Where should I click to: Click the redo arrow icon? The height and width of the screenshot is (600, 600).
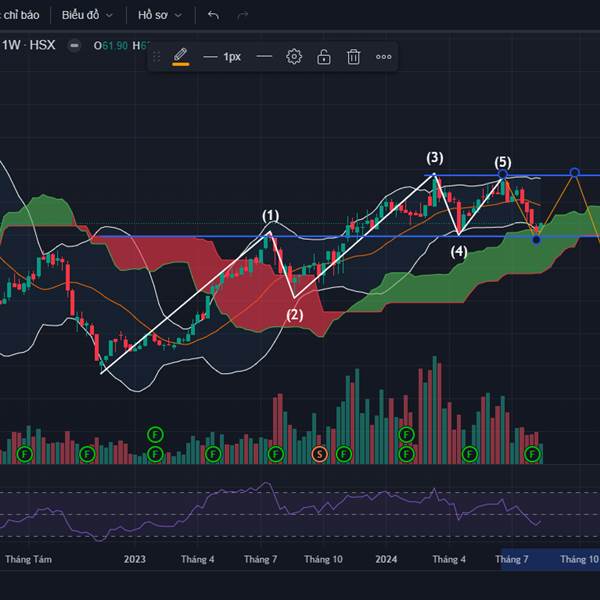coord(243,15)
